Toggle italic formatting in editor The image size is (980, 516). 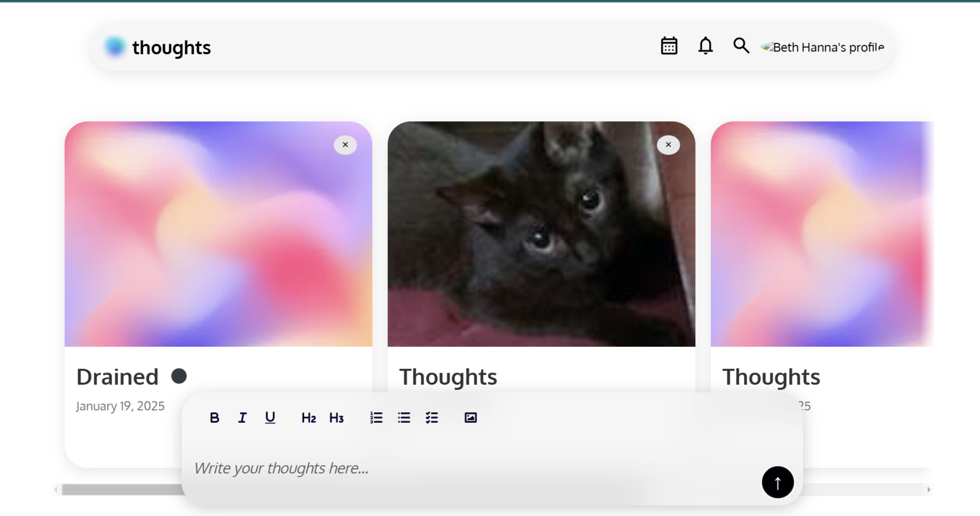242,418
